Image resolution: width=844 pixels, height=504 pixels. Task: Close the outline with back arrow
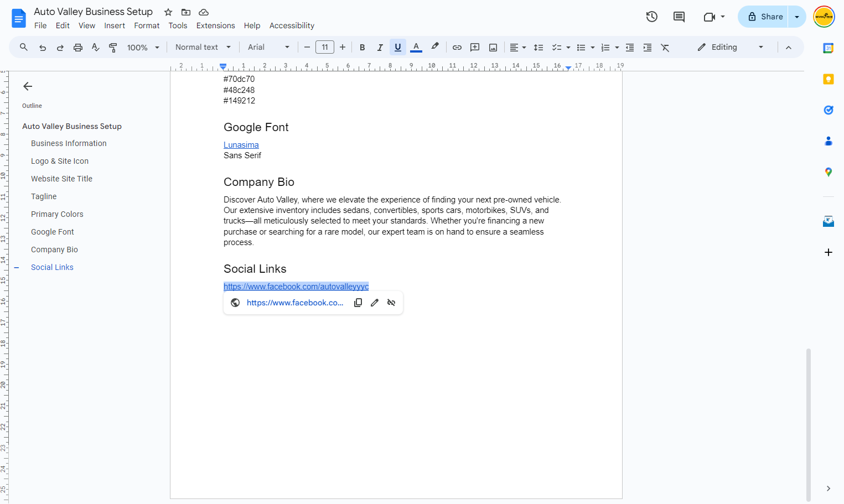(28, 86)
